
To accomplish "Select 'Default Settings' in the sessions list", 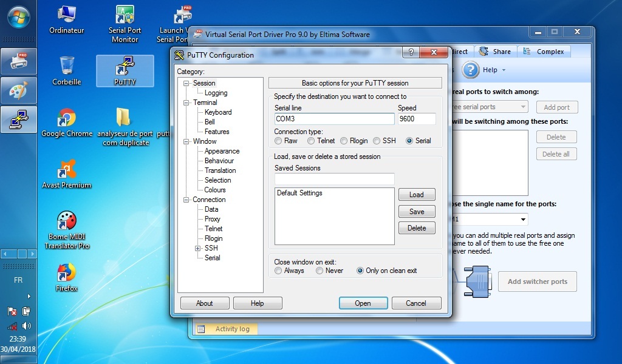I will pos(300,194).
